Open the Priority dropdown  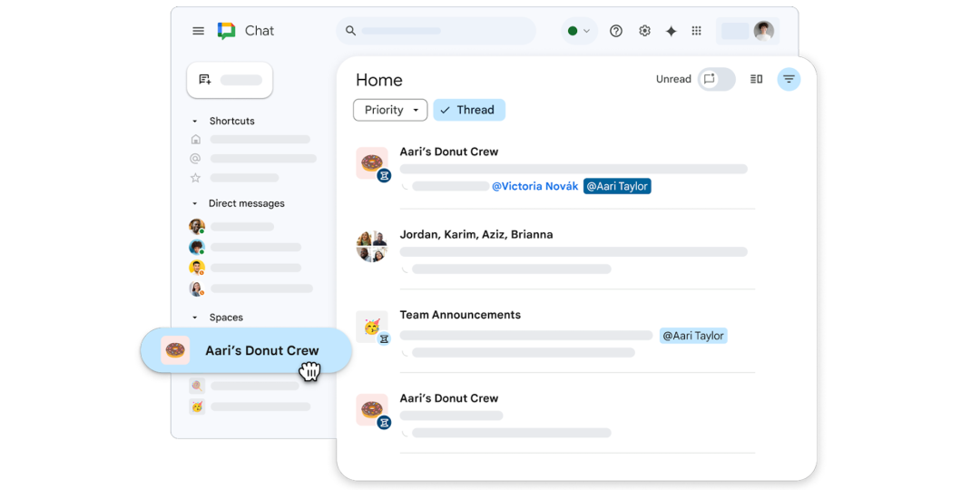(x=390, y=110)
